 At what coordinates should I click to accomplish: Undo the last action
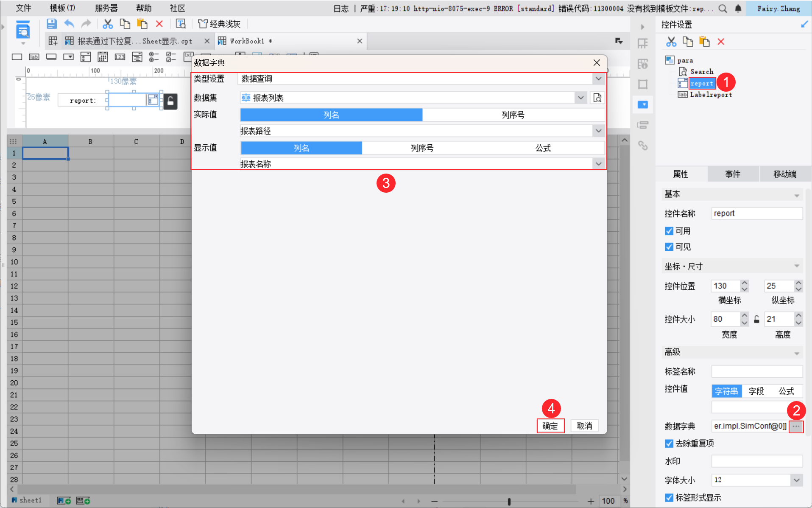tap(69, 24)
